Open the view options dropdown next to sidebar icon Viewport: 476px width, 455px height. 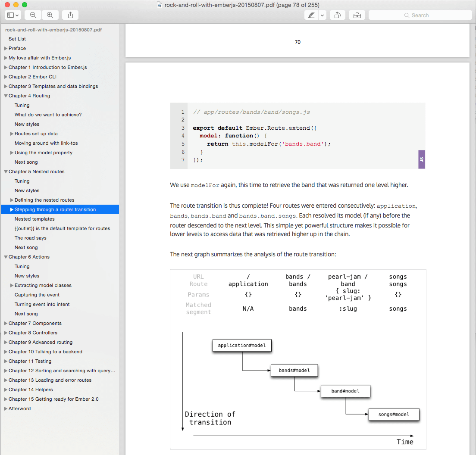(x=18, y=15)
